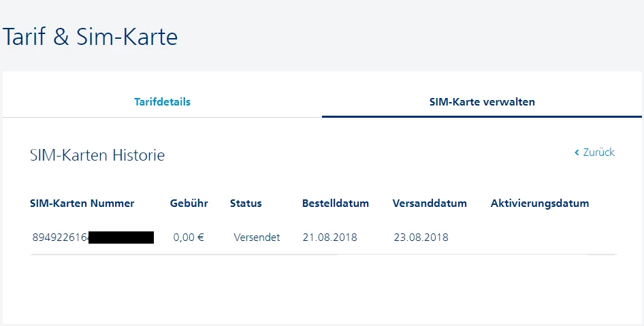Screen dimensions: 644x326
Task: Click the 0,00 € fee value
Action: [x=189, y=238]
